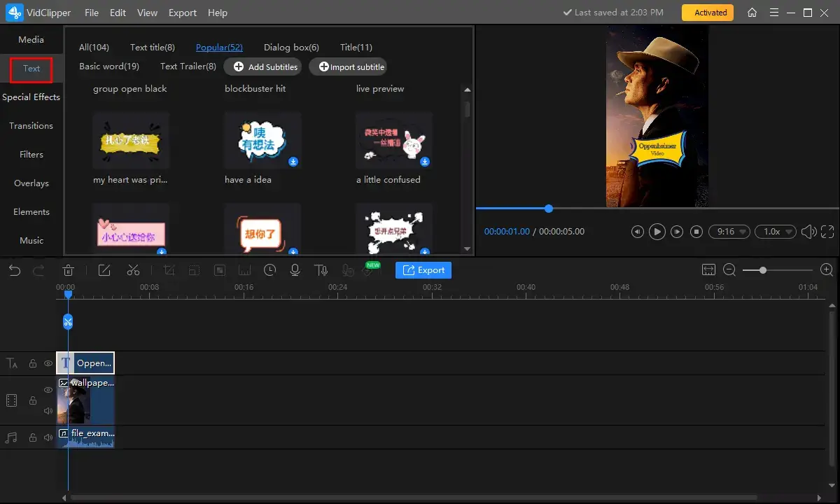Click the fit timeline to window icon
This screenshot has height=504, width=840.
coord(708,270)
